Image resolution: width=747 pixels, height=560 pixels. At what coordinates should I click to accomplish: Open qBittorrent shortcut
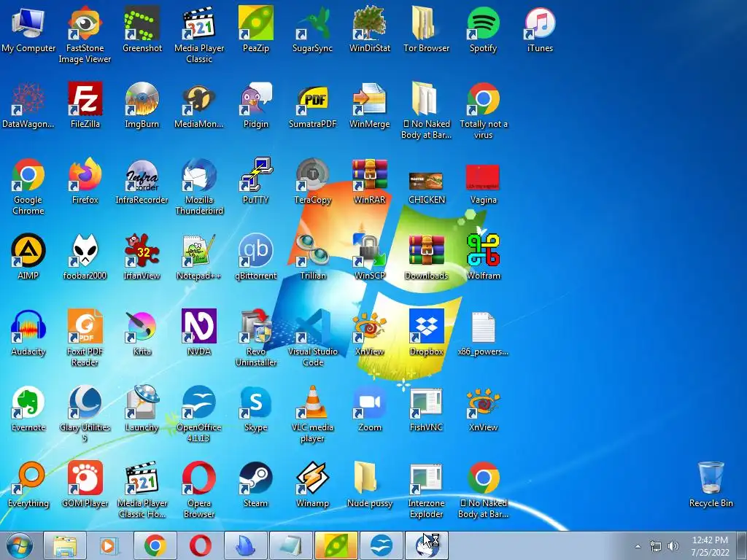pyautogui.click(x=256, y=257)
